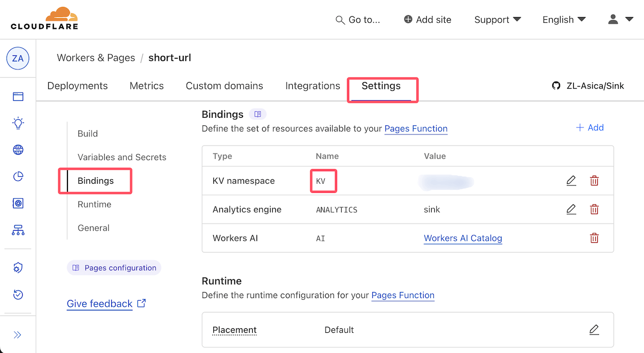This screenshot has width=644, height=353.
Task: Click the AI binding name
Action: tap(320, 239)
